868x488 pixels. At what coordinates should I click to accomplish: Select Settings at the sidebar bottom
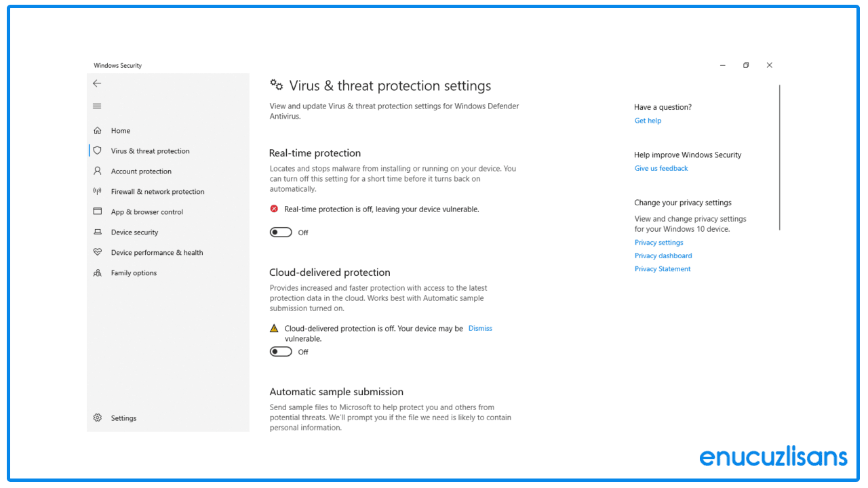point(123,418)
